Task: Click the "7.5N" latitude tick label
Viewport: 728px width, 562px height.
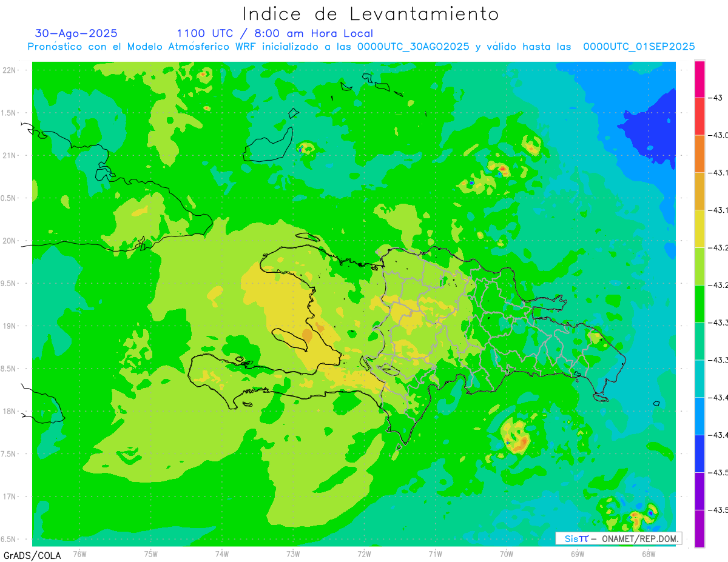Action: pyautogui.click(x=9, y=454)
